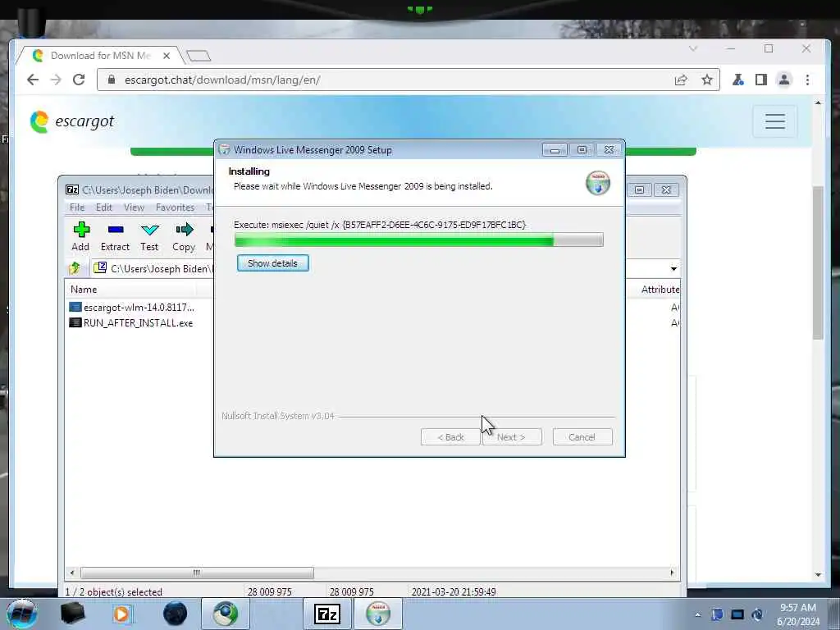Open the dark globe taskbar icon
The width and height of the screenshot is (840, 630).
pos(176,614)
